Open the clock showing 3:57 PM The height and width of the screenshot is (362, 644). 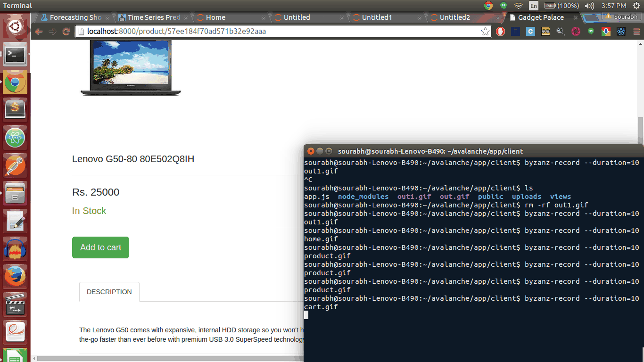point(614,6)
